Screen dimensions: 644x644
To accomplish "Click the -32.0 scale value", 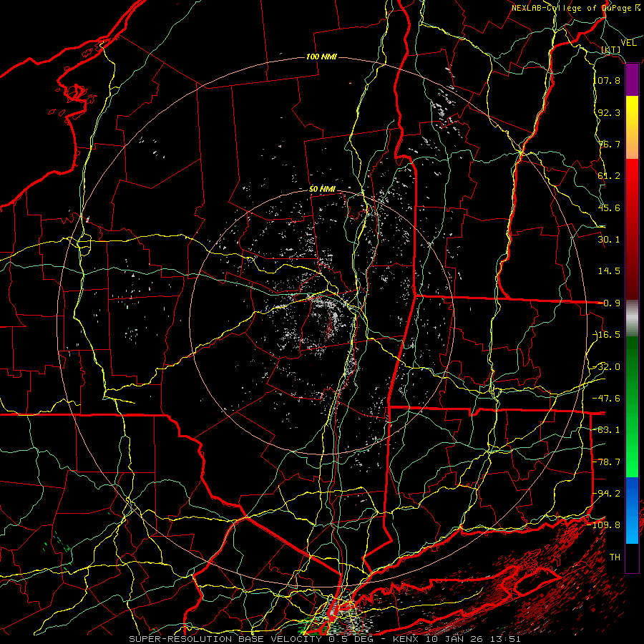I will [607, 367].
